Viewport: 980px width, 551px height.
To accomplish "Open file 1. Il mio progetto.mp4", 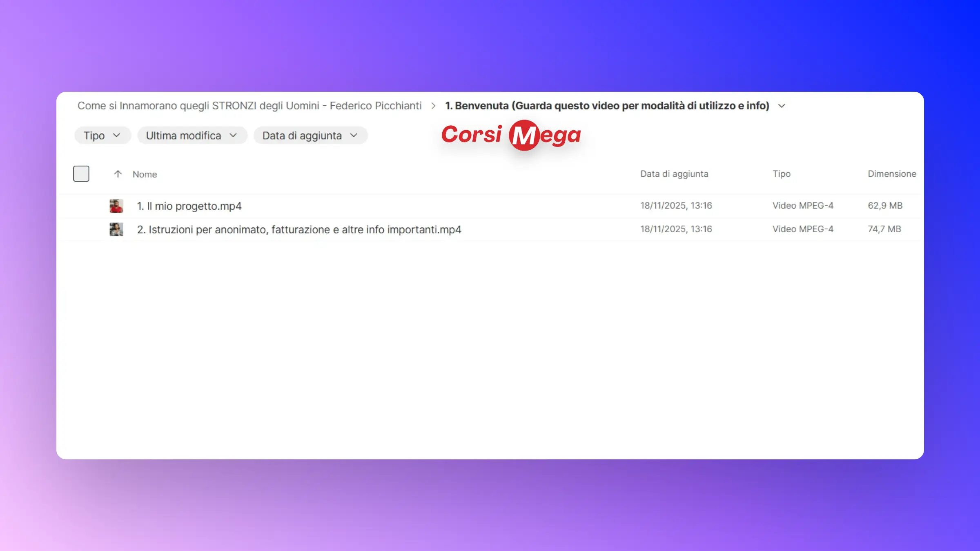I will click(189, 206).
